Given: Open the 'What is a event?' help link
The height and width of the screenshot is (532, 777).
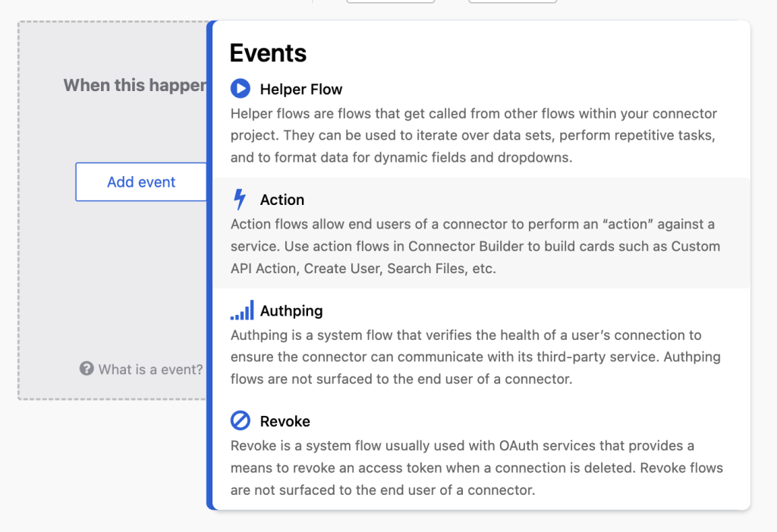Looking at the screenshot, I should [x=150, y=370].
